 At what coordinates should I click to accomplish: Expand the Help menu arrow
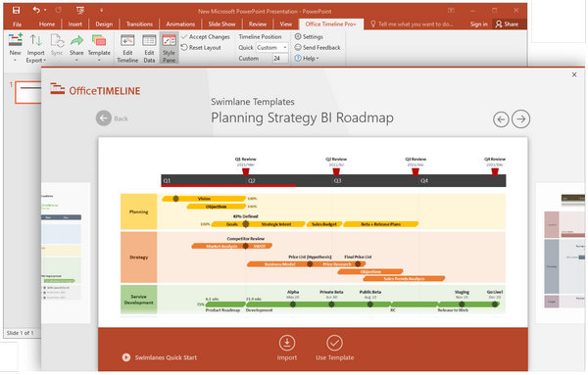(318, 59)
